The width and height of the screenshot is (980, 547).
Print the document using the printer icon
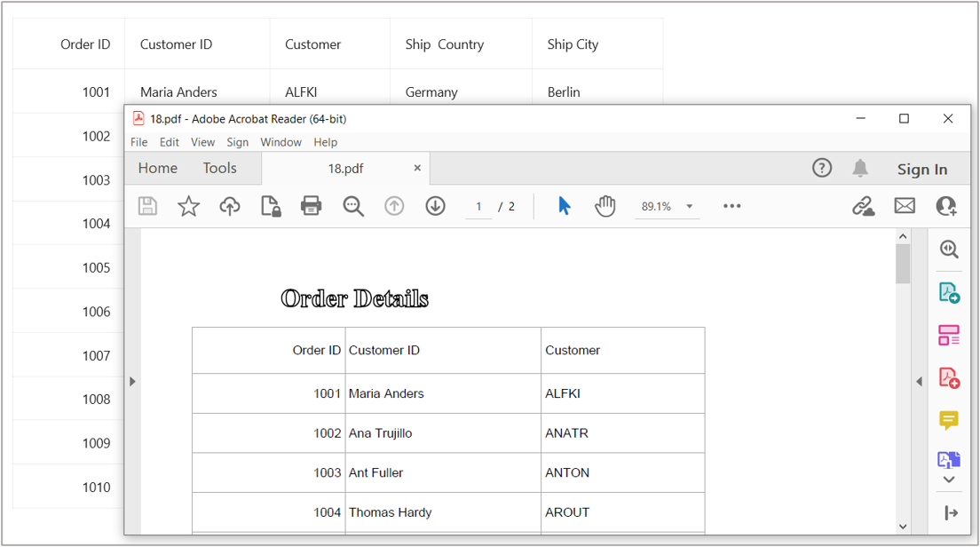pyautogui.click(x=311, y=206)
